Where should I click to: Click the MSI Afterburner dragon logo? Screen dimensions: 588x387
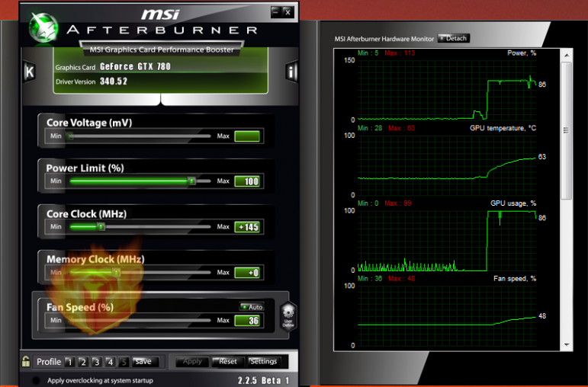click(44, 27)
